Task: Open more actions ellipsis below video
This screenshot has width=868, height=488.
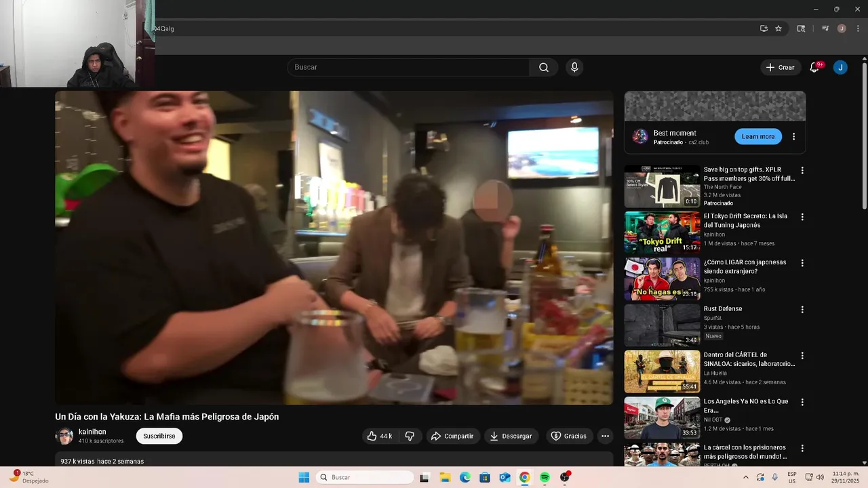Action: [606, 436]
